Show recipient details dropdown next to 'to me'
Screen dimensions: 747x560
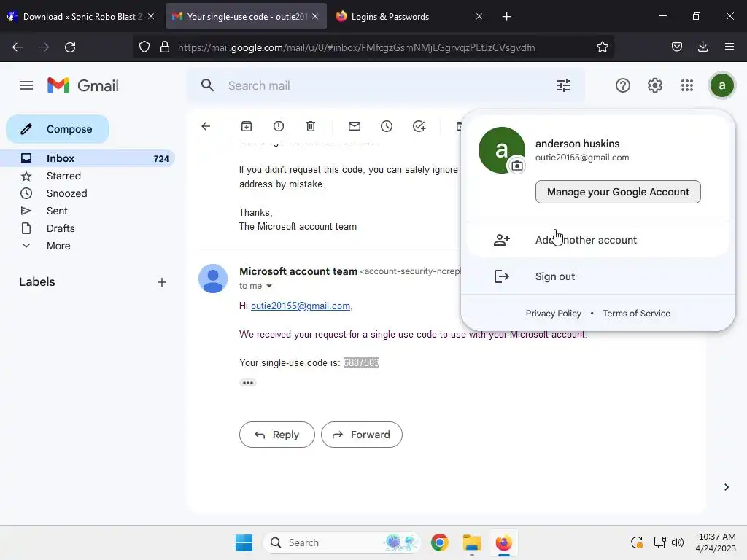[x=269, y=286]
